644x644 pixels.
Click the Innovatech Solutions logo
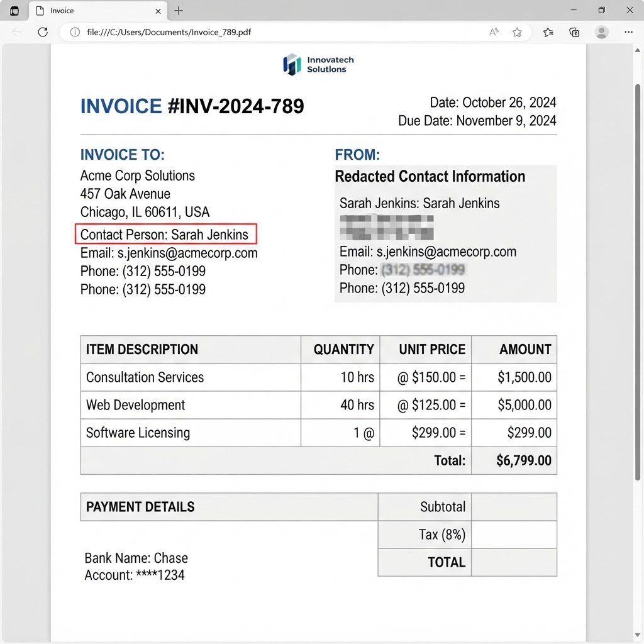(x=318, y=65)
